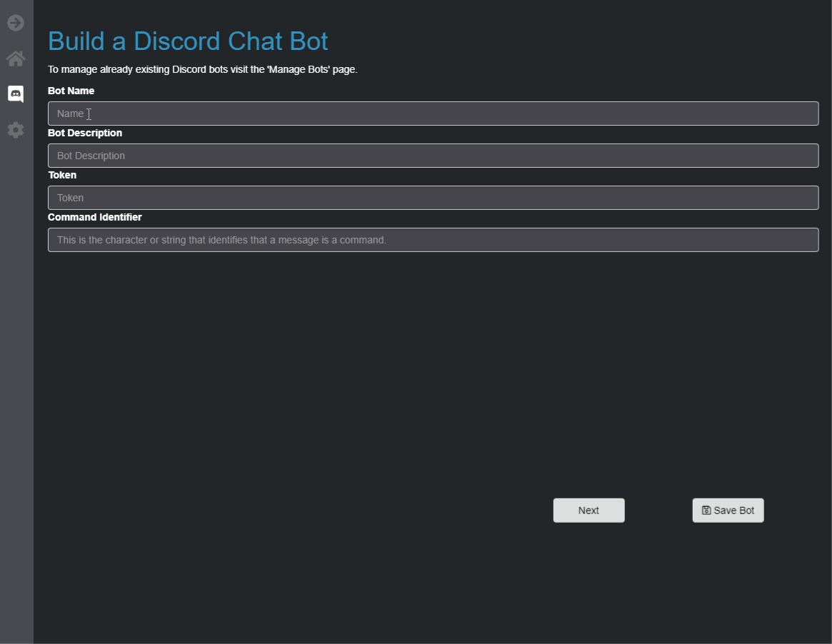Viewport: 832px width, 644px height.
Task: Click the 'Bot Name' label
Action: 71,91
